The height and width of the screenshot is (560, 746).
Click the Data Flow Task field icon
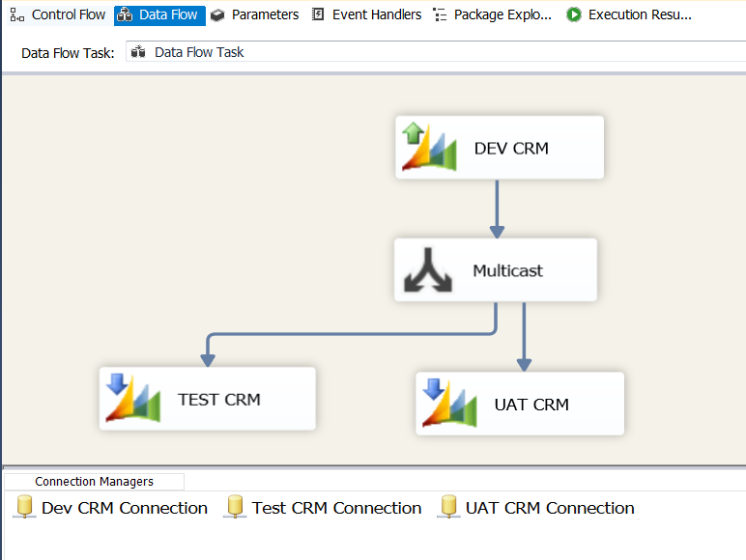(x=138, y=52)
